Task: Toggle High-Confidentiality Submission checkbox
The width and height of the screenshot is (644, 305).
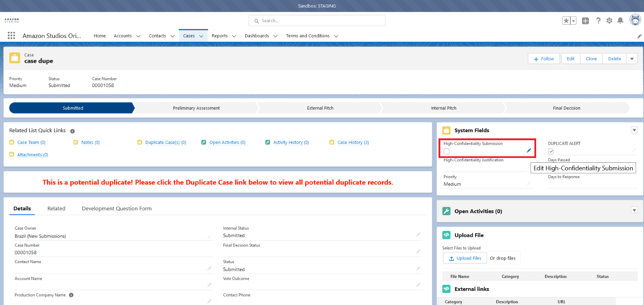Action: pyautogui.click(x=446, y=151)
